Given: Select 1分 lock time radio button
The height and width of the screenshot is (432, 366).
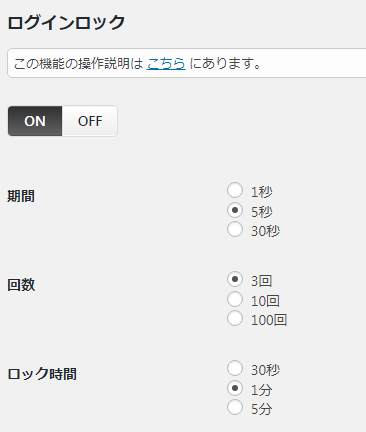Looking at the screenshot, I should click(235, 388).
